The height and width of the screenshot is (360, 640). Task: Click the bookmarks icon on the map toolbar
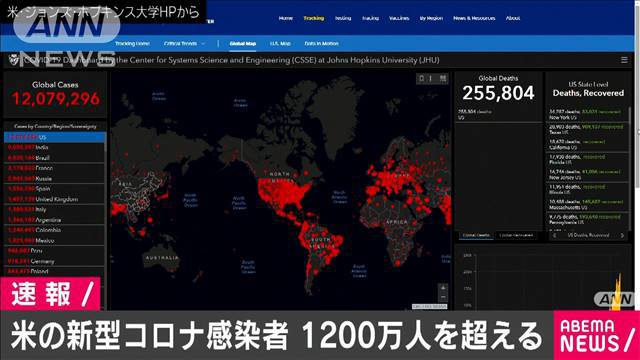pos(422,78)
